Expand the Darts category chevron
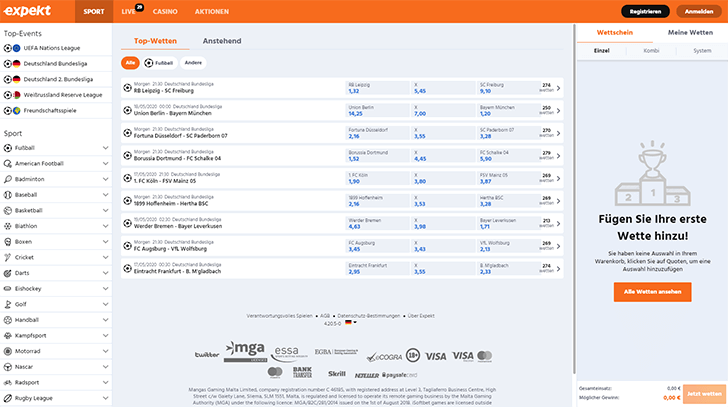This screenshot has width=728, height=407. (x=105, y=273)
